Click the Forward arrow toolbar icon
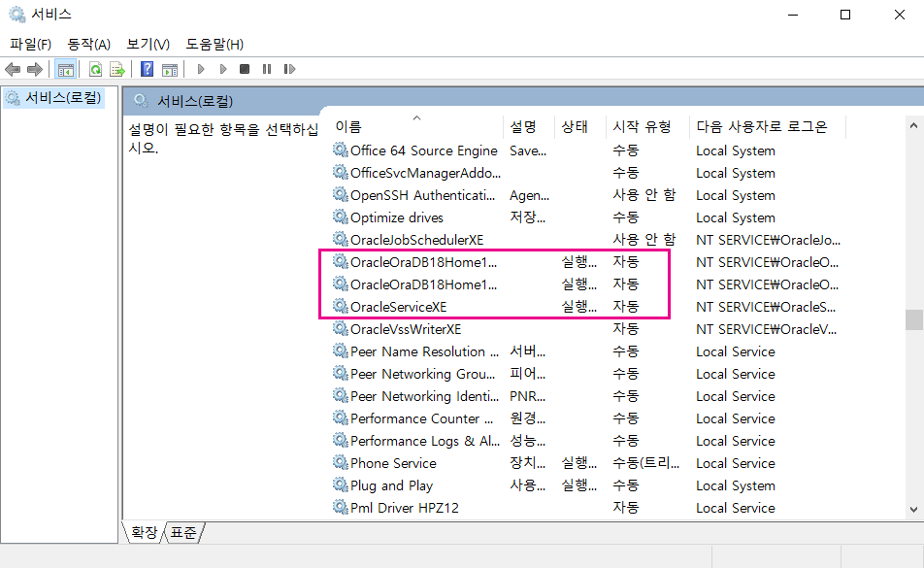The height and width of the screenshot is (568, 924). coord(35,70)
